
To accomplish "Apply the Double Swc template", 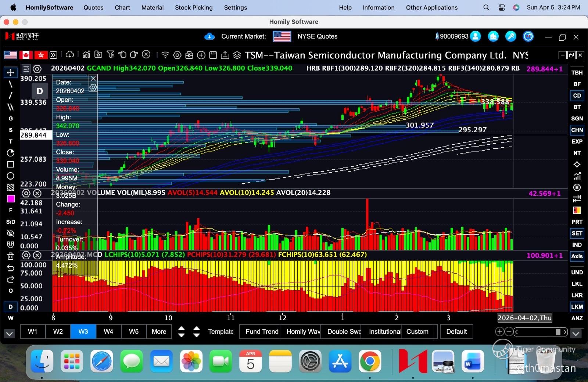I will [x=341, y=331].
